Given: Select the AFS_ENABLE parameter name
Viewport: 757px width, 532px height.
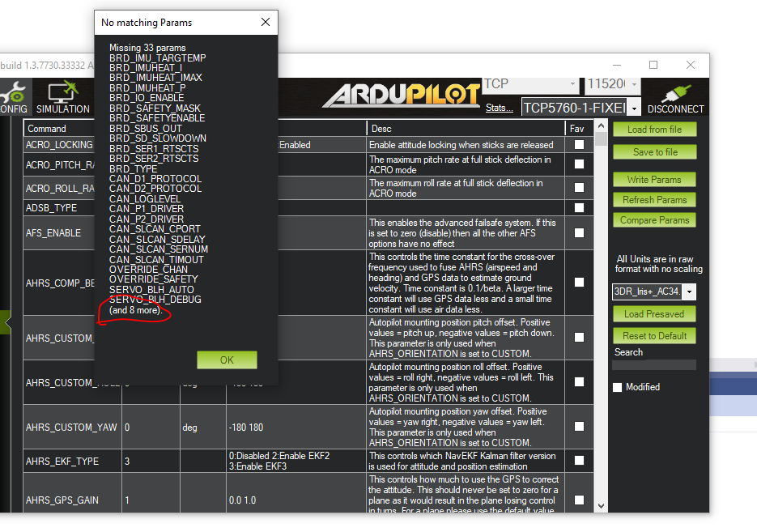Looking at the screenshot, I should pos(53,233).
